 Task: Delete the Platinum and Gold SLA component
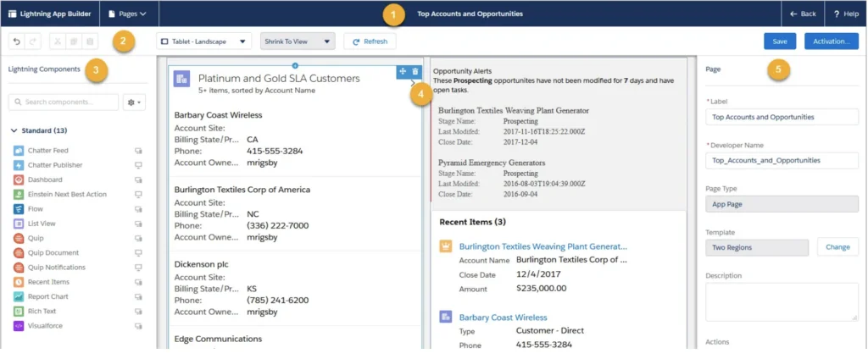415,71
